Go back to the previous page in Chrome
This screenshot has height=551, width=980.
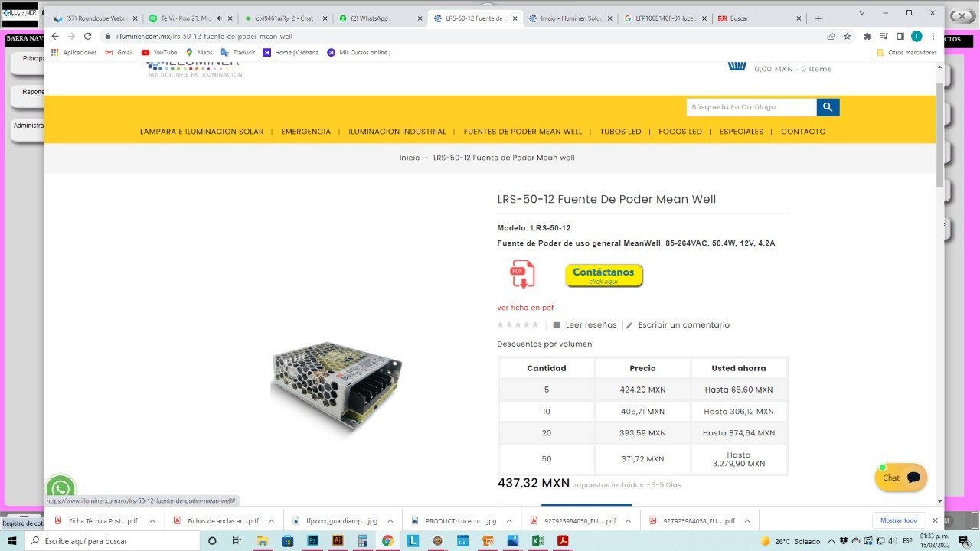(55, 36)
